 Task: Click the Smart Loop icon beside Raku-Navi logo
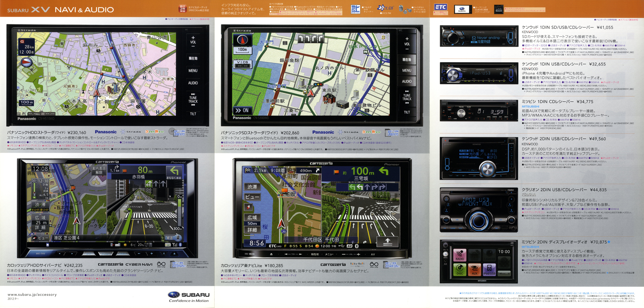point(374,264)
